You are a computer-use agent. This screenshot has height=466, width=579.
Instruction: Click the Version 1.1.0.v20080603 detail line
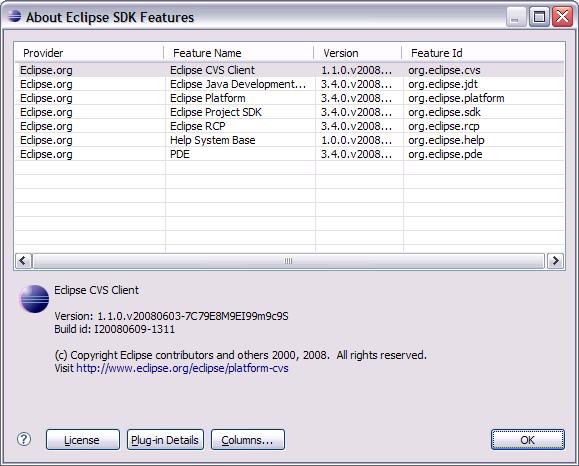[x=171, y=316]
